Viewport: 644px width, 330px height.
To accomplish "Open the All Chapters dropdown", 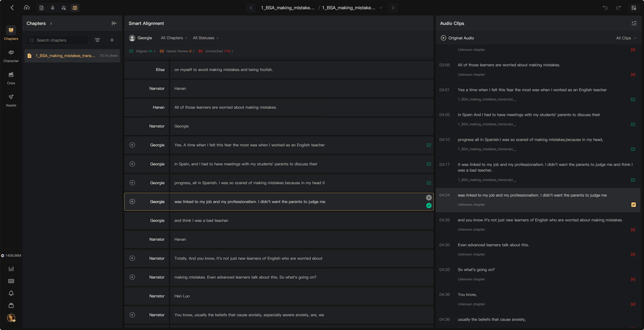I will [174, 38].
